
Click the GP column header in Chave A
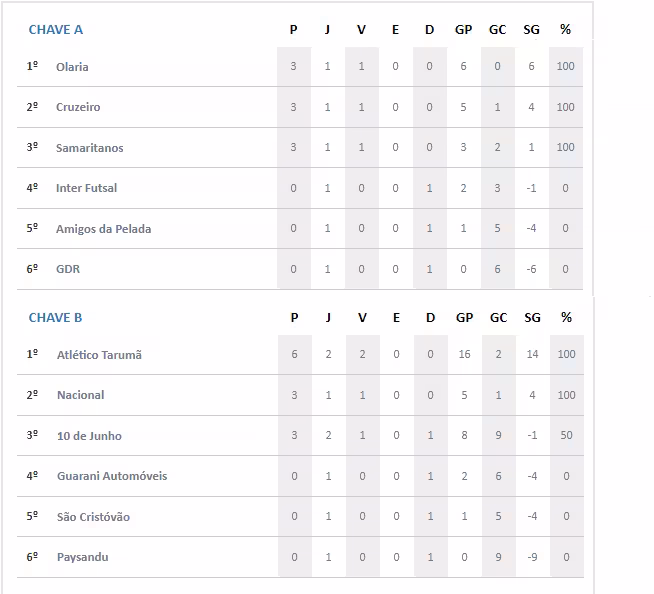pyautogui.click(x=463, y=30)
